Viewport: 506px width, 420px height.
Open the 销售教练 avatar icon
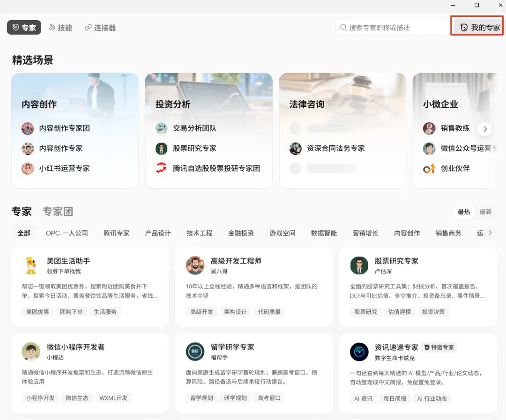click(x=429, y=128)
